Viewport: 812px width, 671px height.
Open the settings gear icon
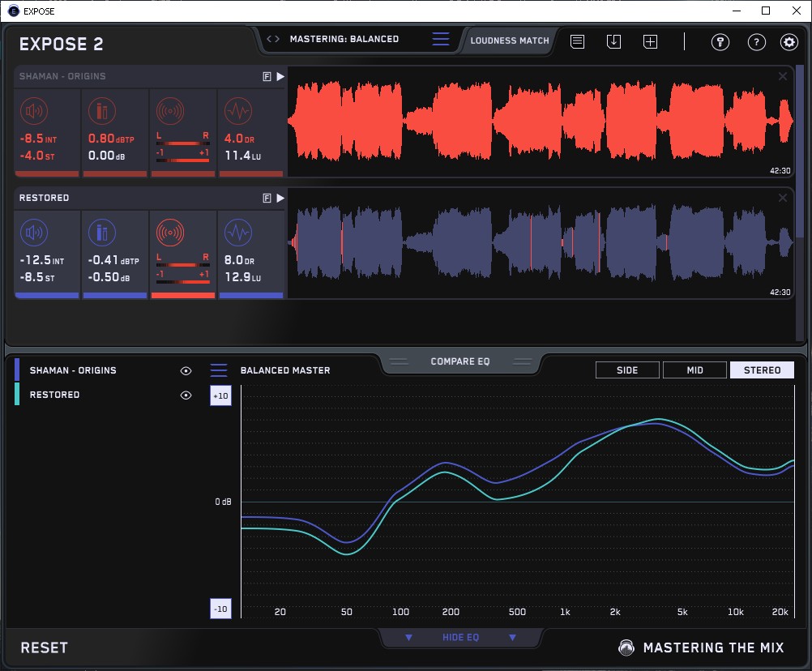788,42
